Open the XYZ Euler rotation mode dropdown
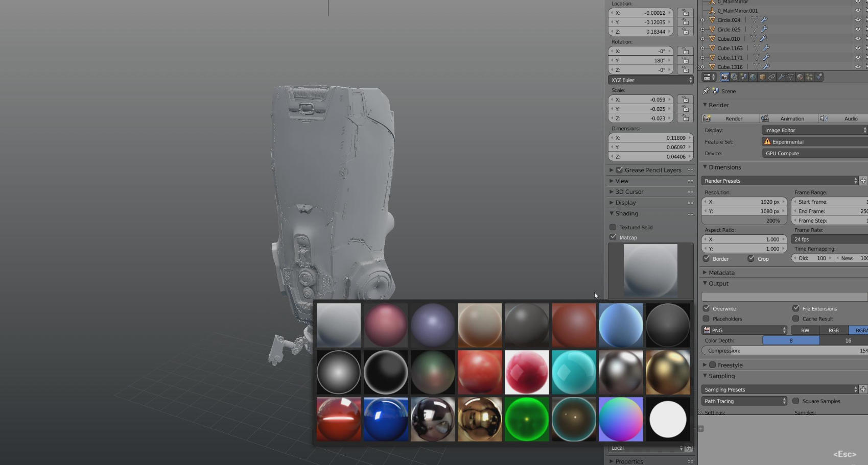Image resolution: width=868 pixels, height=465 pixels. click(650, 80)
